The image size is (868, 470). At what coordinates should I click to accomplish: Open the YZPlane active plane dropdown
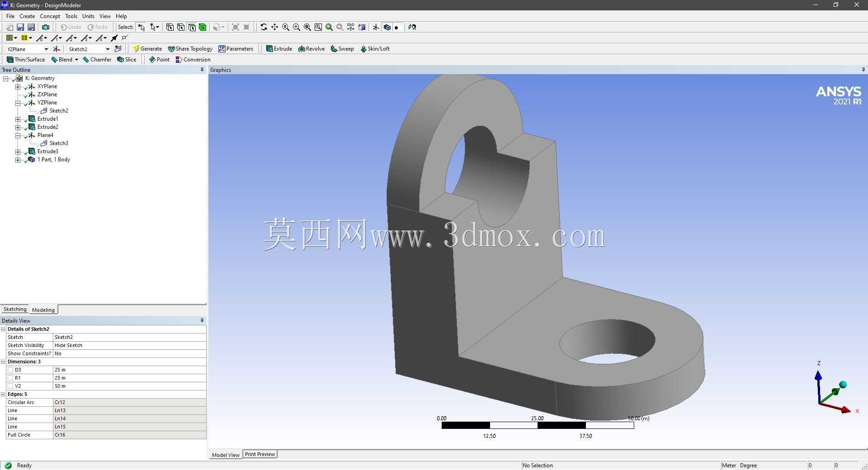pyautogui.click(x=46, y=49)
